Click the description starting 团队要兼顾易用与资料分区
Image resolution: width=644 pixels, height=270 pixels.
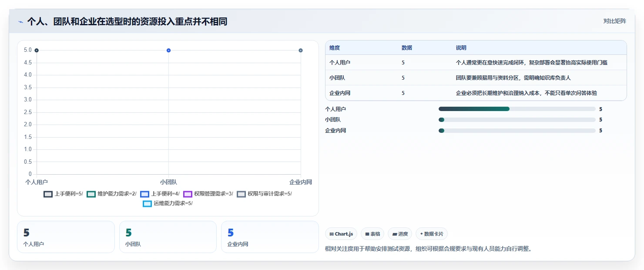(513, 78)
